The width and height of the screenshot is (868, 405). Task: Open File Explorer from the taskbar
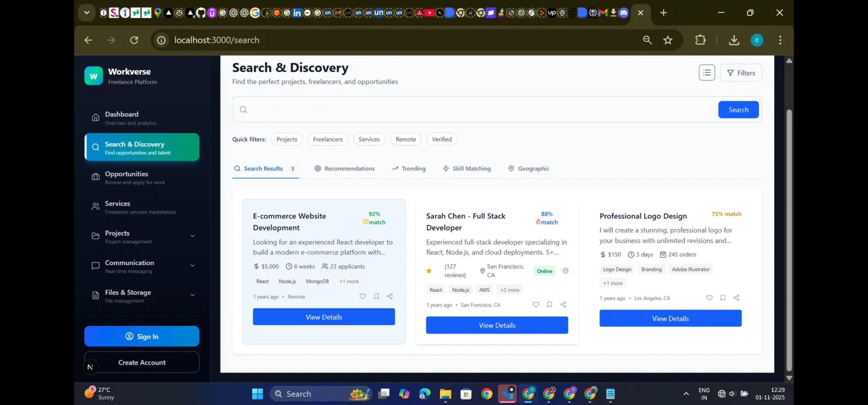pyautogui.click(x=445, y=394)
